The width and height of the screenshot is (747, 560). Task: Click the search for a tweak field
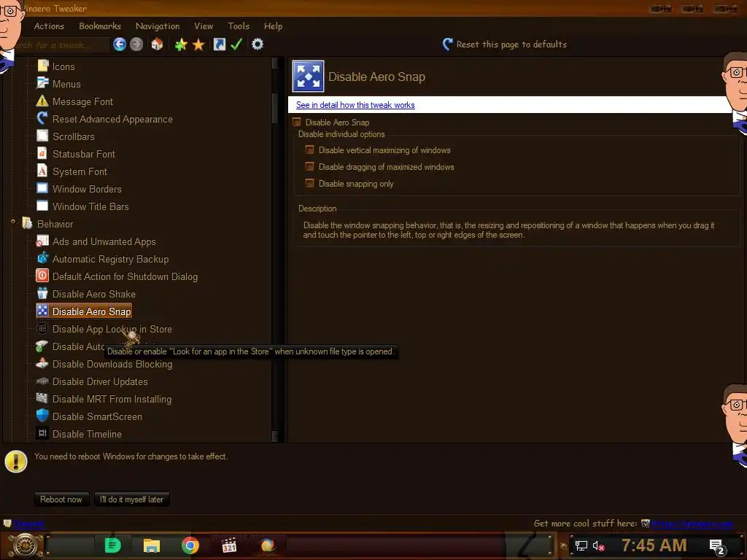click(61, 44)
